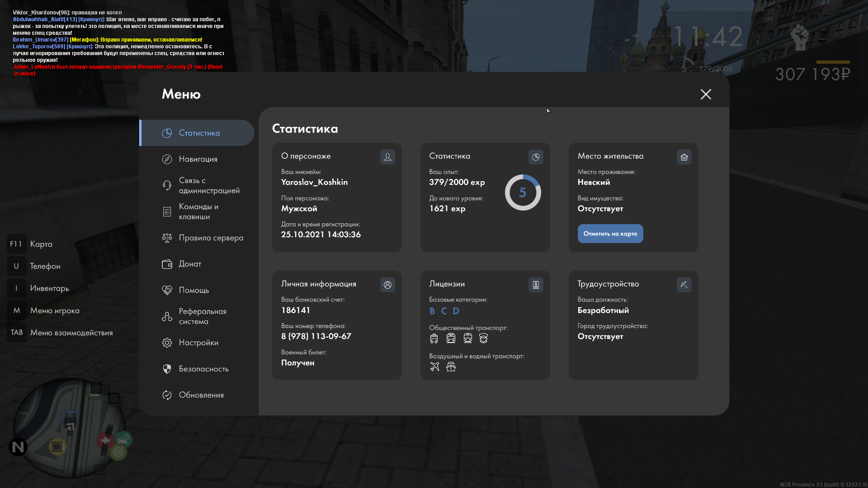This screenshot has height=488, width=868.
Task: Open Навигация menu section
Action: [x=198, y=159]
